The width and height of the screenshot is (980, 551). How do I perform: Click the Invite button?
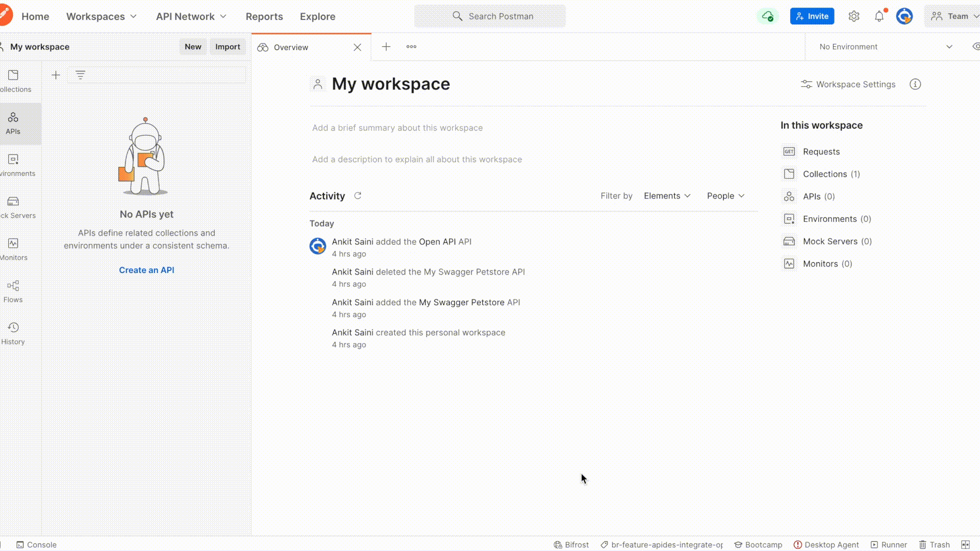tap(812, 16)
